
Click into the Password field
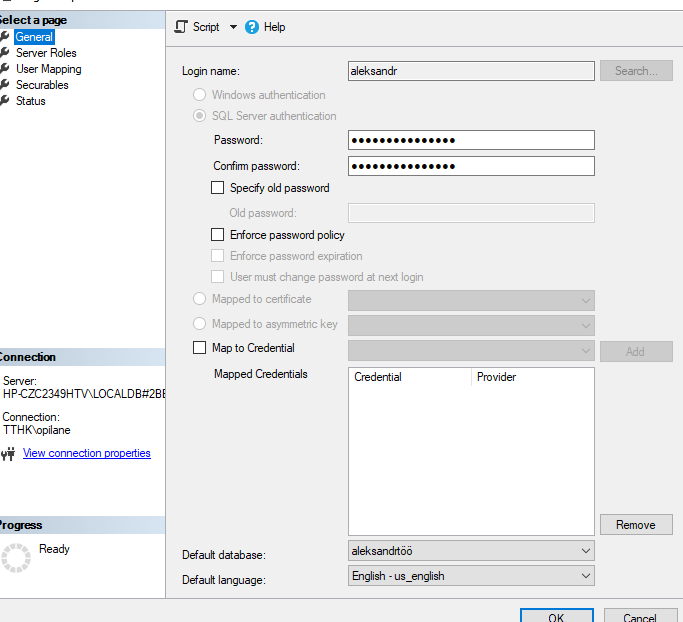click(x=471, y=140)
